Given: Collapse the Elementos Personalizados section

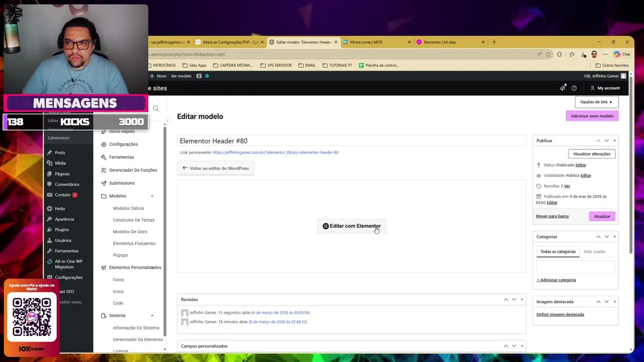Looking at the screenshot, I should [x=152, y=267].
